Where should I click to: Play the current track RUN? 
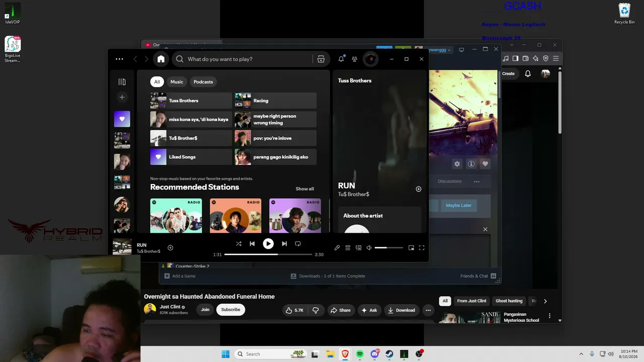point(268,244)
